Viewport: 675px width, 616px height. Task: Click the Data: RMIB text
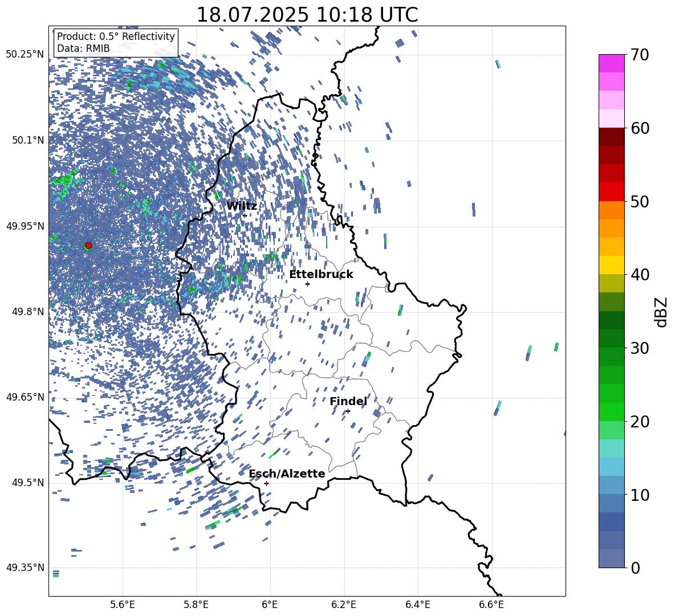coord(83,48)
